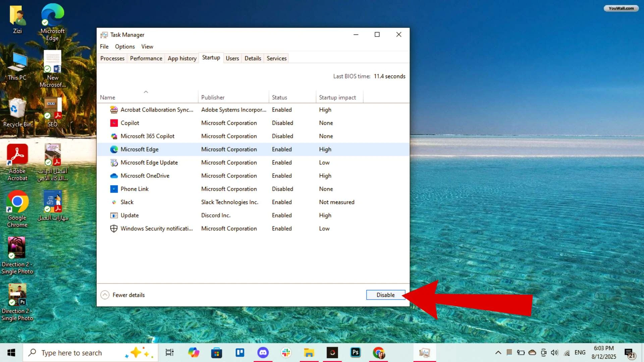
Task: Open the Google Chrome desktop shortcut
Action: (x=17, y=209)
